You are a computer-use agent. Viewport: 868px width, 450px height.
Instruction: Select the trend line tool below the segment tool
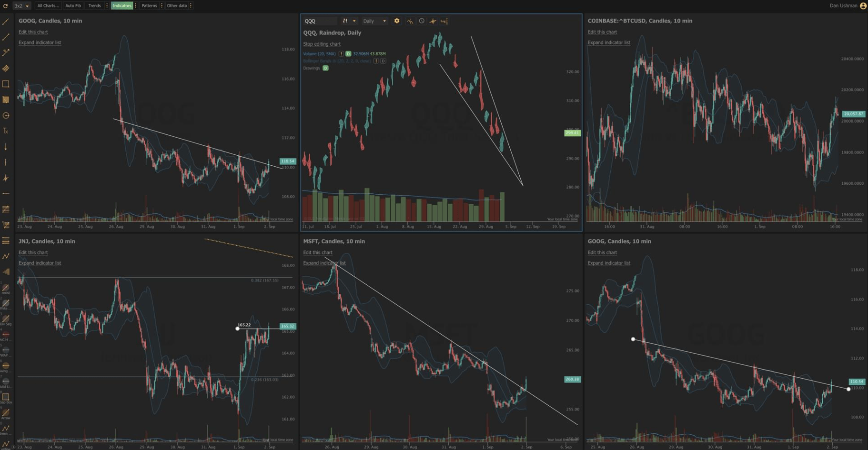coord(6,37)
